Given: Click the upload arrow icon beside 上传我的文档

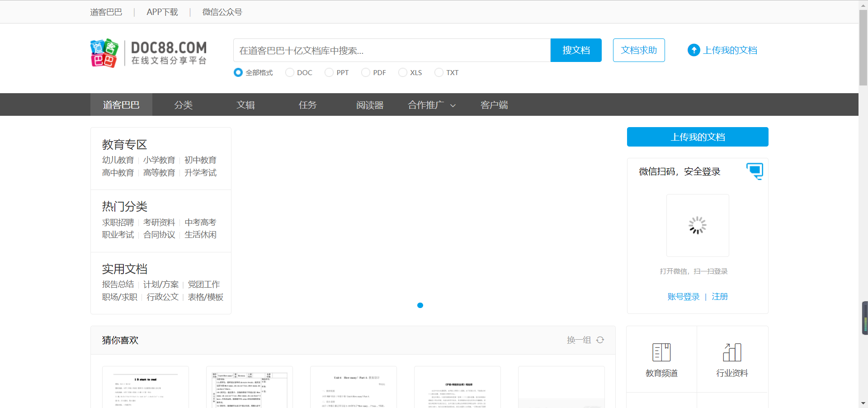Looking at the screenshot, I should click(693, 50).
